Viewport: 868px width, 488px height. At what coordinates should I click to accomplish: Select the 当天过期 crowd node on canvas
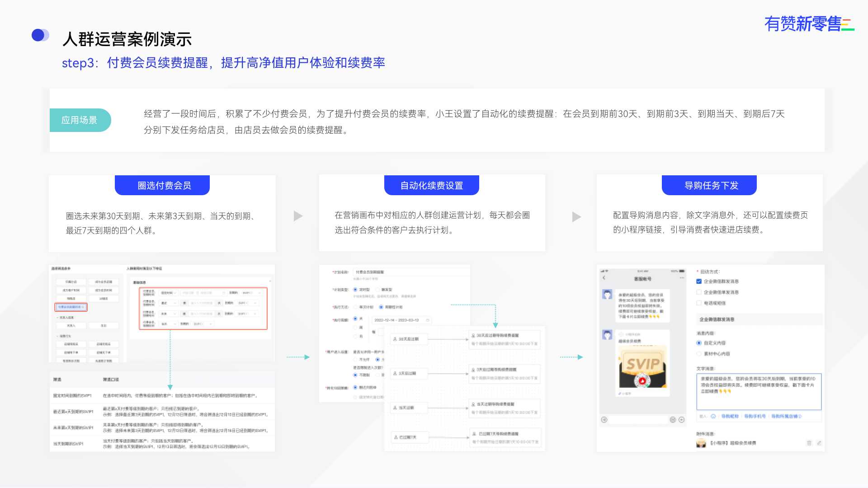(409, 408)
